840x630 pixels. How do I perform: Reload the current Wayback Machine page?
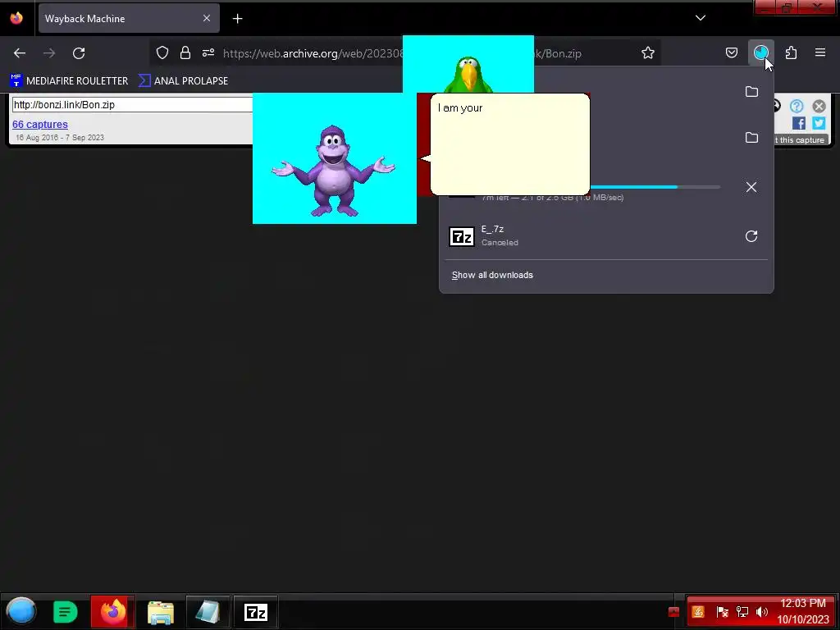point(79,53)
